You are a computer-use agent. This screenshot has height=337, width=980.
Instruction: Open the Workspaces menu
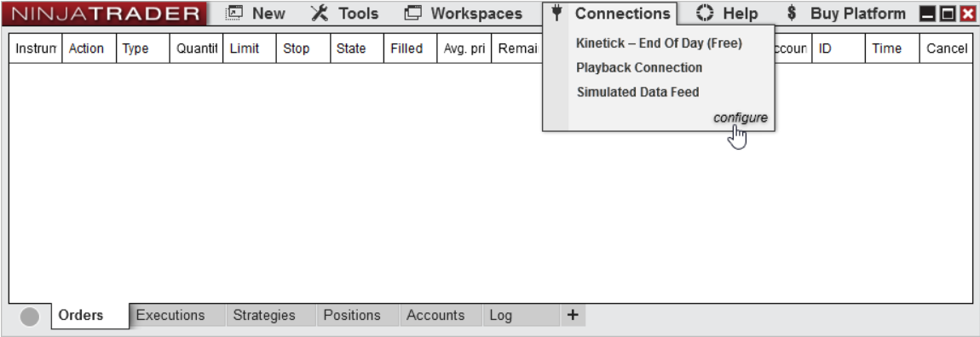tap(463, 13)
